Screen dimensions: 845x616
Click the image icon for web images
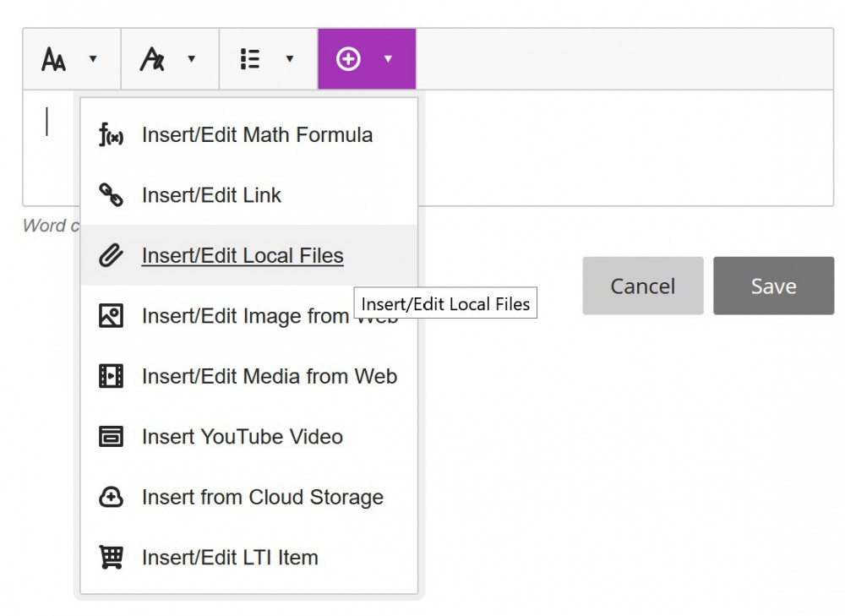click(109, 316)
